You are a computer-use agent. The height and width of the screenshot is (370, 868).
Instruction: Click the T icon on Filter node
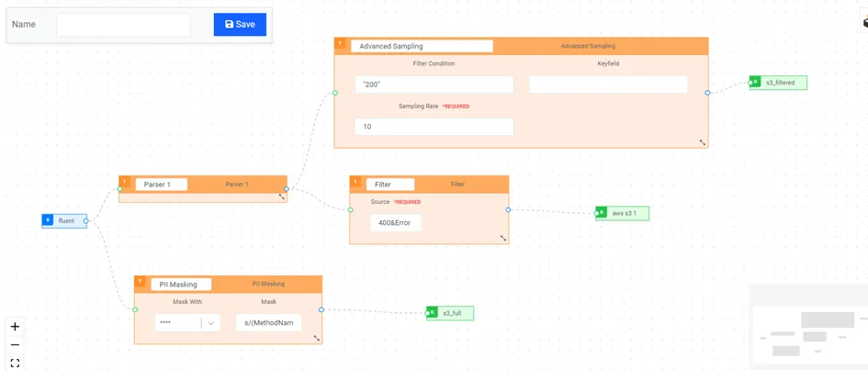point(355,182)
